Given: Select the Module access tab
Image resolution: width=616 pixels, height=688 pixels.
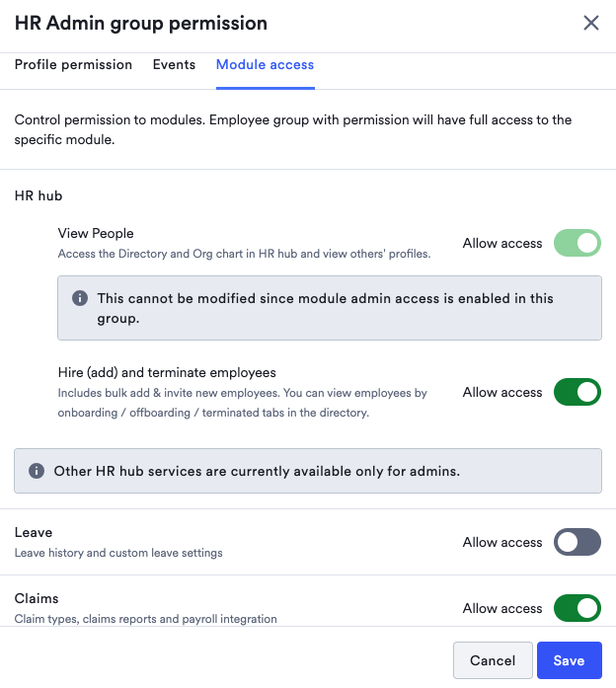Looking at the screenshot, I should (265, 64).
